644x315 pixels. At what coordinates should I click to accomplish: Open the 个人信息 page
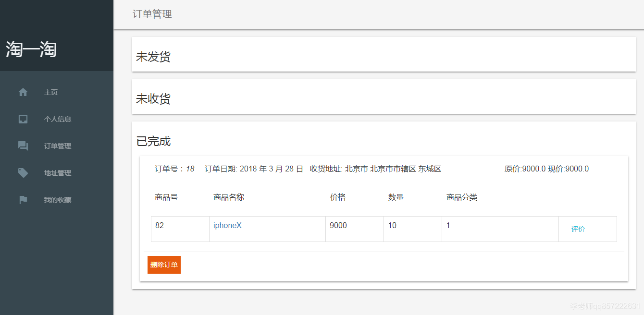point(56,119)
